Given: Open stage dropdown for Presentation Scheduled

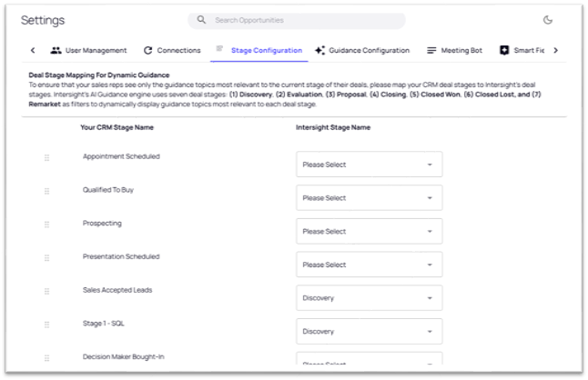Looking at the screenshot, I should coord(369,265).
